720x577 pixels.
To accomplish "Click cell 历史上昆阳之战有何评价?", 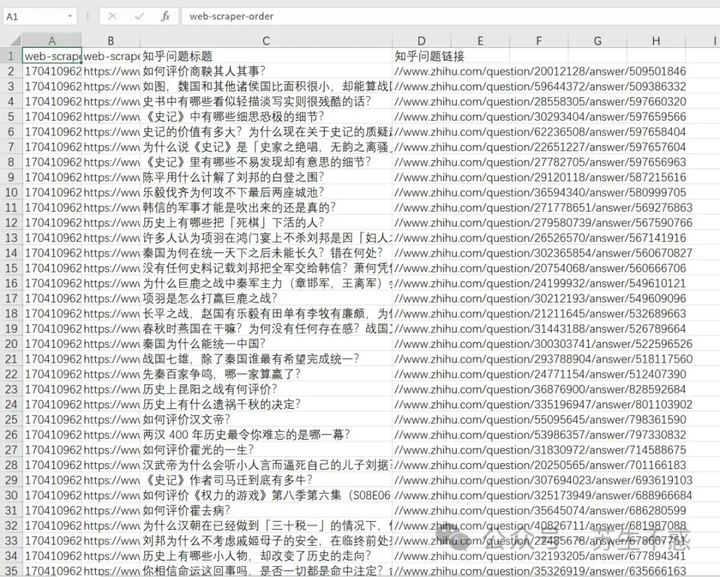I will [x=266, y=389].
